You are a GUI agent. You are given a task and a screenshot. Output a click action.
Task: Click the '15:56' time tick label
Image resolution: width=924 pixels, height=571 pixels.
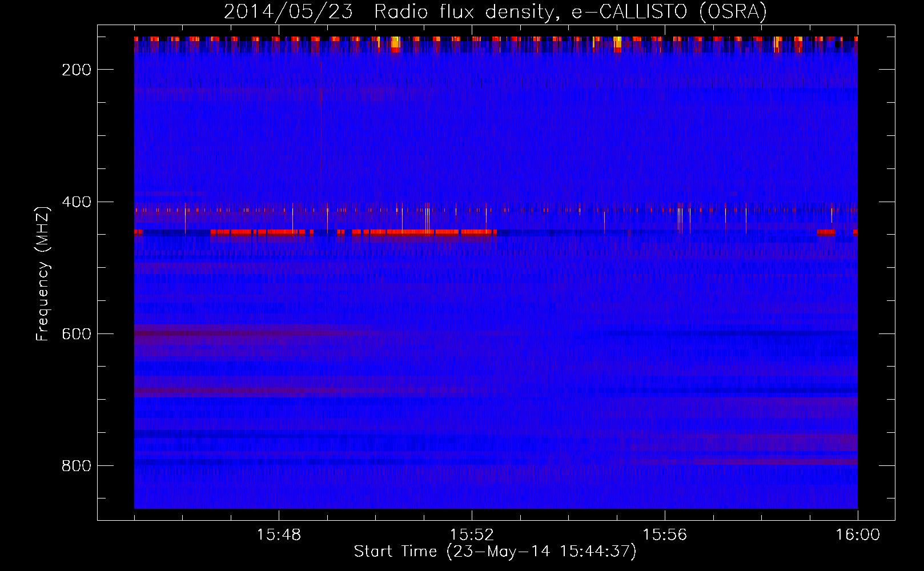665,535
